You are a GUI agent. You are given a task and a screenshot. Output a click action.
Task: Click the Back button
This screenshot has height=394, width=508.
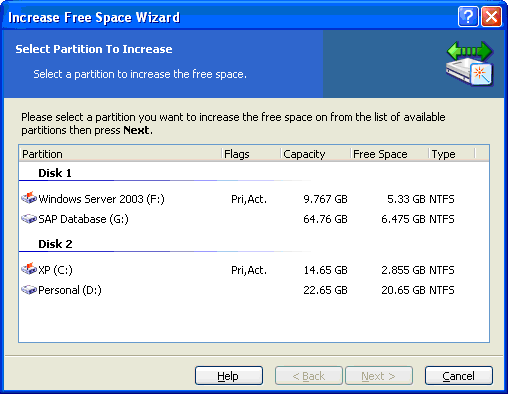309,376
